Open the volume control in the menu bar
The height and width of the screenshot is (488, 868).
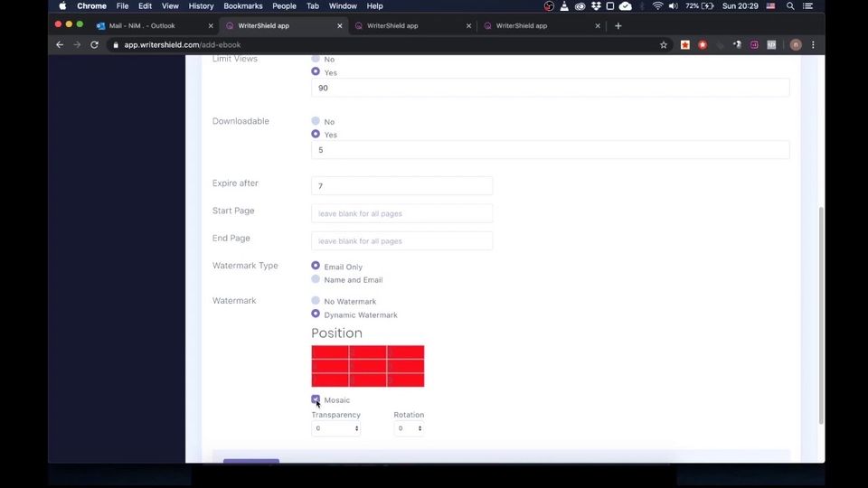click(673, 6)
